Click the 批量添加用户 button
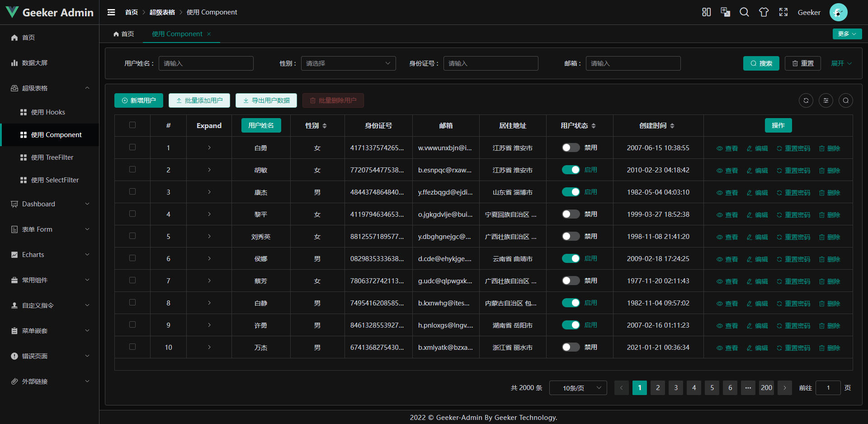This screenshot has height=424, width=868. pyautogui.click(x=199, y=100)
